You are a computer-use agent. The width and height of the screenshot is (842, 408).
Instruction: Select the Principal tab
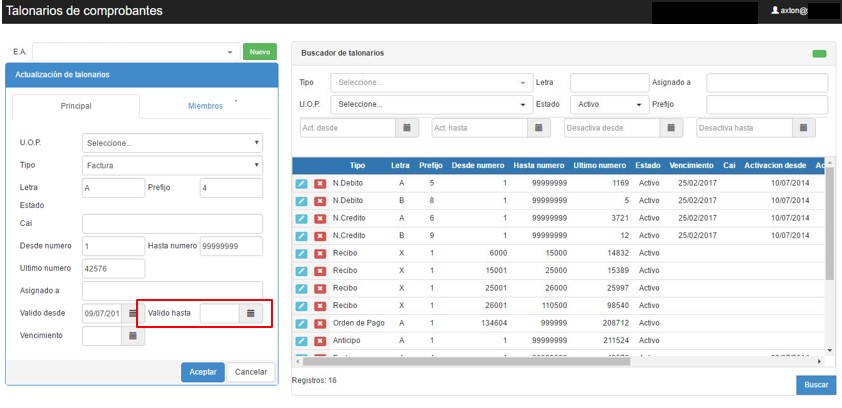(x=76, y=106)
